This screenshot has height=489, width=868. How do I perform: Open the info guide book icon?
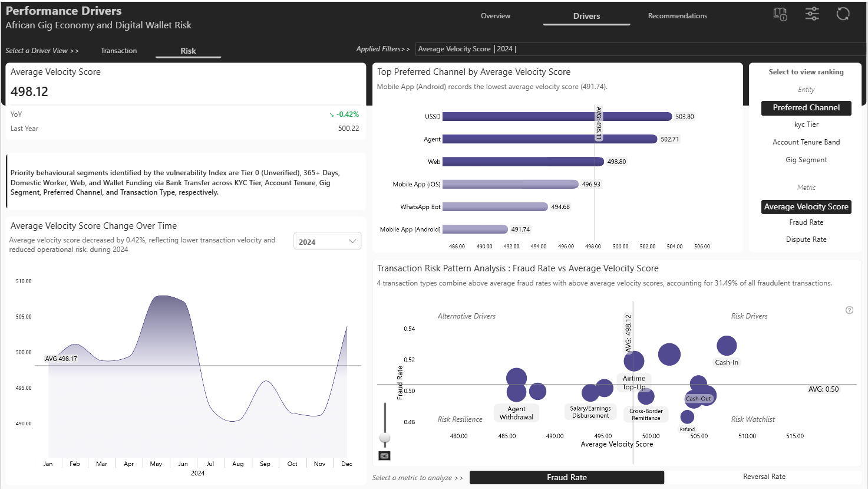point(780,14)
